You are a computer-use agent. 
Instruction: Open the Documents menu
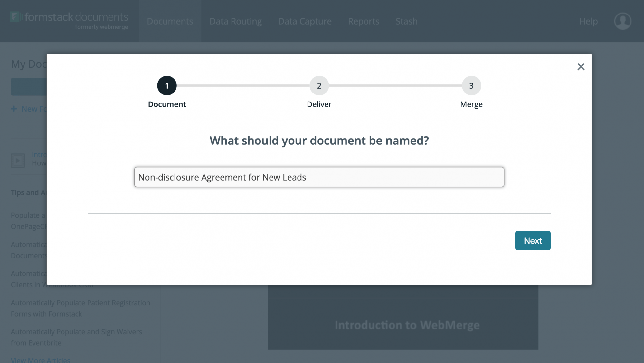[170, 21]
